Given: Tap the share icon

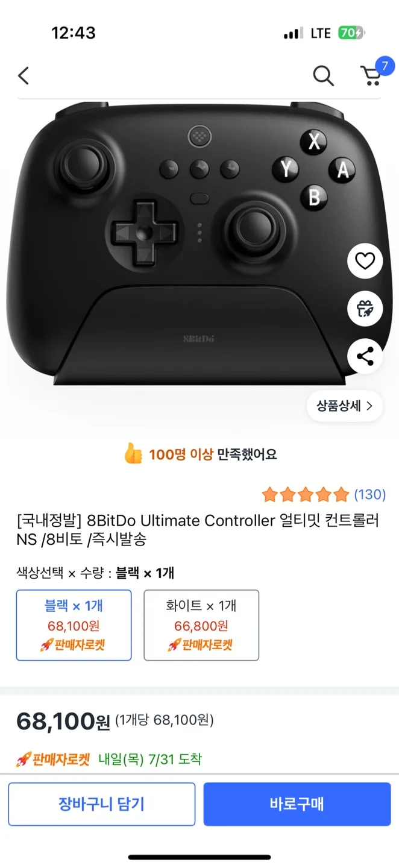Looking at the screenshot, I should pyautogui.click(x=365, y=357).
